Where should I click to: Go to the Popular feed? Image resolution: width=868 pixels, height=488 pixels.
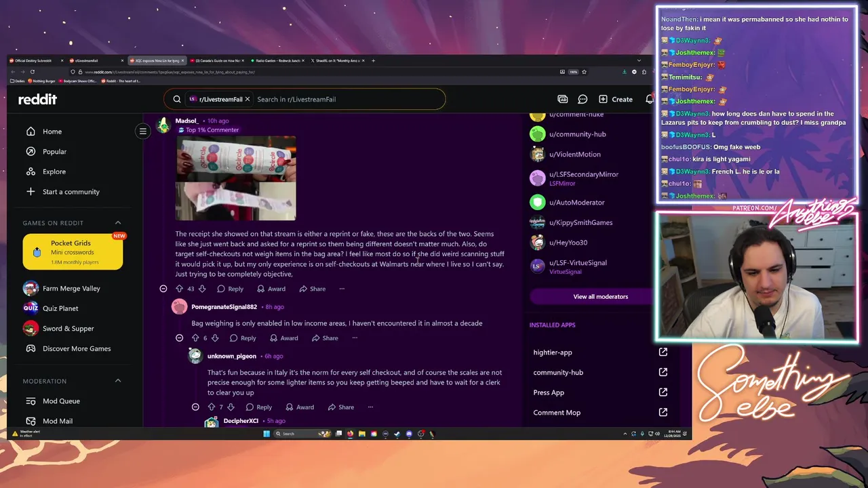(x=54, y=152)
